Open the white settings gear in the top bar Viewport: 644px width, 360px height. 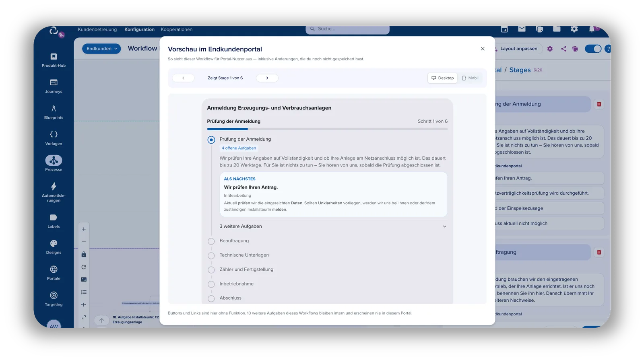click(x=574, y=29)
